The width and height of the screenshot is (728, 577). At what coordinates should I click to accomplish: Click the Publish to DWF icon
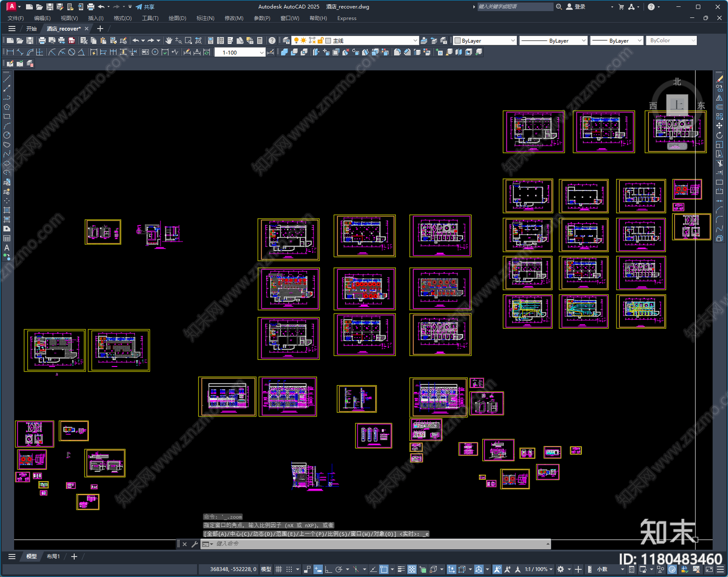71,40
